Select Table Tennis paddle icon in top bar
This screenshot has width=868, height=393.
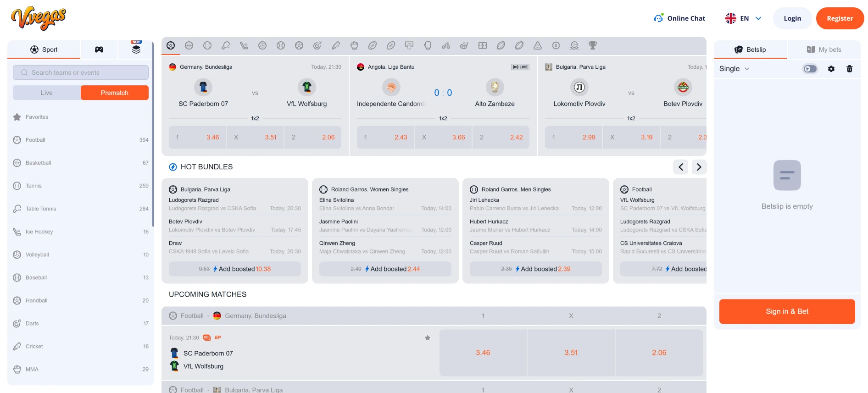pos(226,45)
